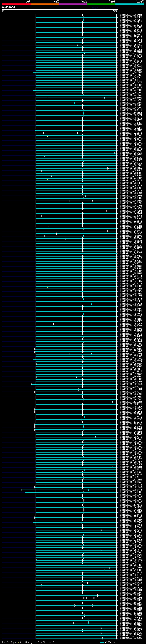The image size is (146, 644).
Task: Select the query name AV431830
Action: (8, 8)
